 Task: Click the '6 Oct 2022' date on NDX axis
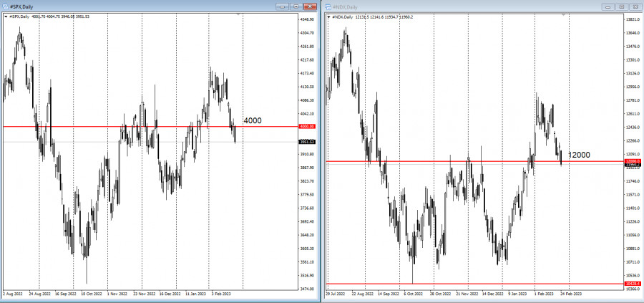coord(414,294)
